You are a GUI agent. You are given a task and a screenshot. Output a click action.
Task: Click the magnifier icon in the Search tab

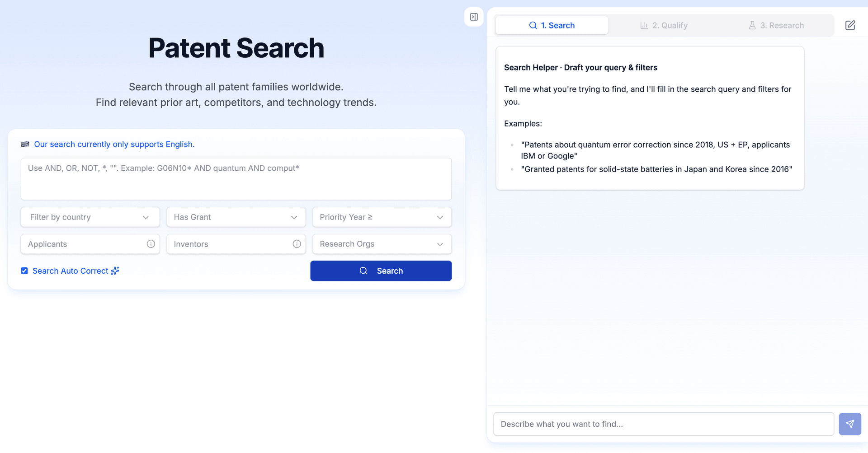533,25
